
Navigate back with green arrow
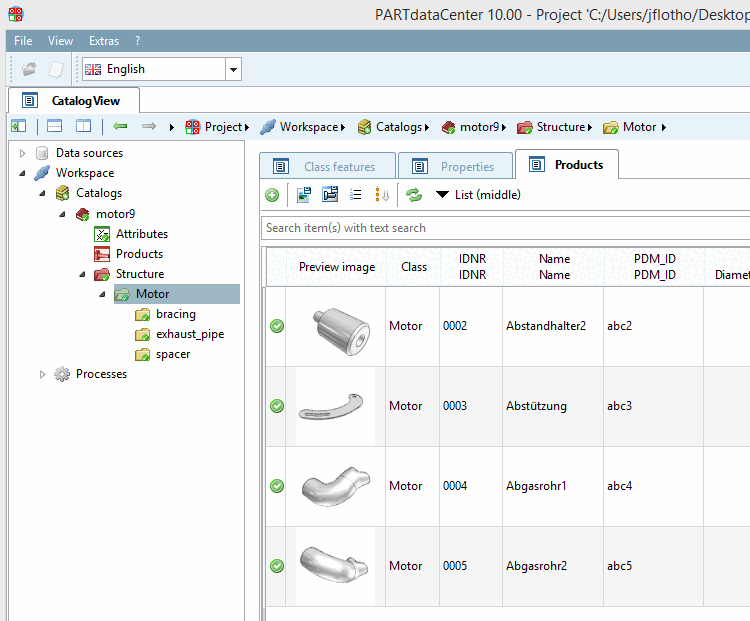tap(120, 126)
